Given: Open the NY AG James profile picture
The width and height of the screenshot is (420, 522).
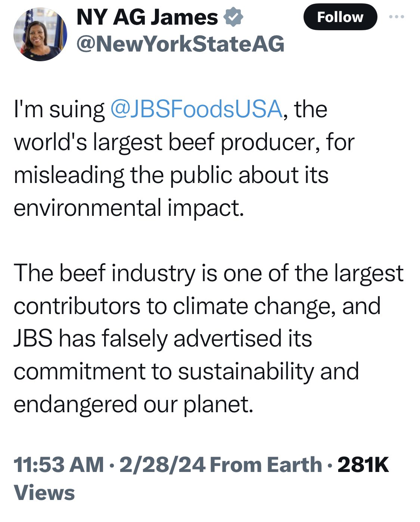Looking at the screenshot, I should 40,34.
